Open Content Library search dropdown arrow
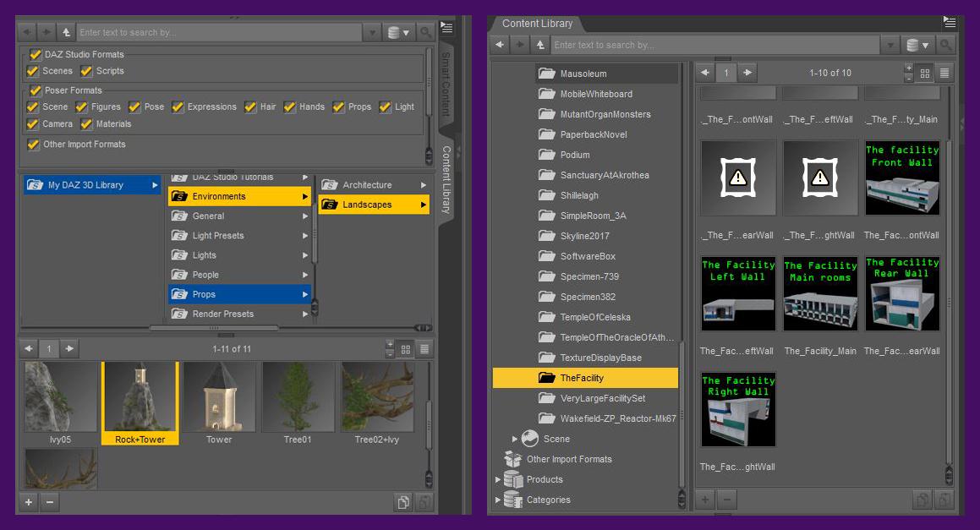The width and height of the screenshot is (980, 530). point(890,45)
